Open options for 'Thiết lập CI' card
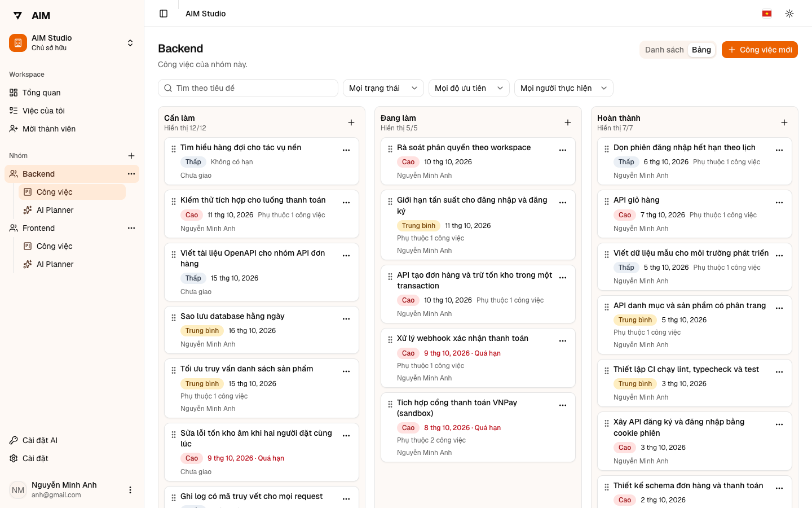Viewport: 812px width, 508px height. (x=779, y=372)
